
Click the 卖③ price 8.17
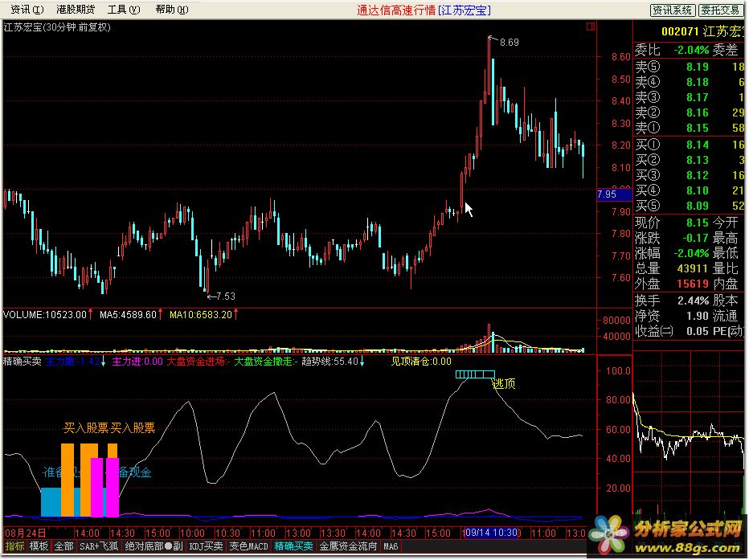pos(697,97)
